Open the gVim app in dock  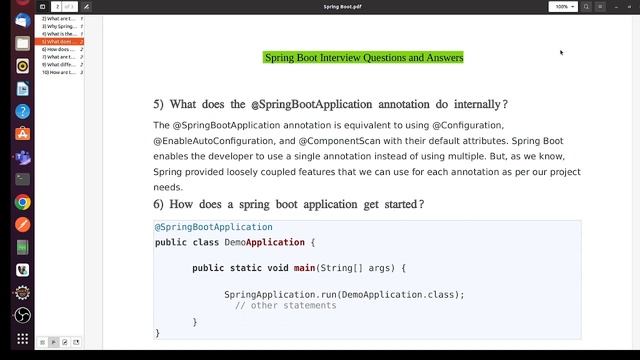[x=22, y=270]
